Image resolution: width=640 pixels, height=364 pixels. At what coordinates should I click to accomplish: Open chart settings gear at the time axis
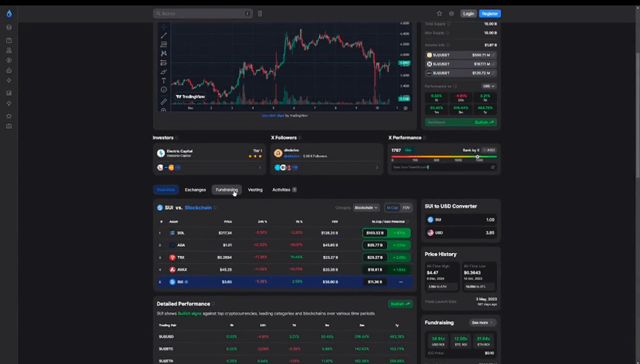pyautogui.click(x=406, y=108)
